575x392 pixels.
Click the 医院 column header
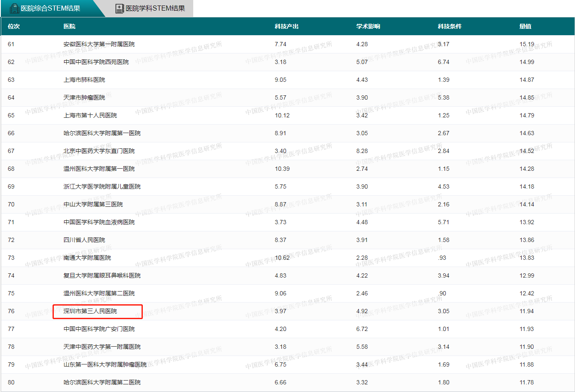point(69,26)
